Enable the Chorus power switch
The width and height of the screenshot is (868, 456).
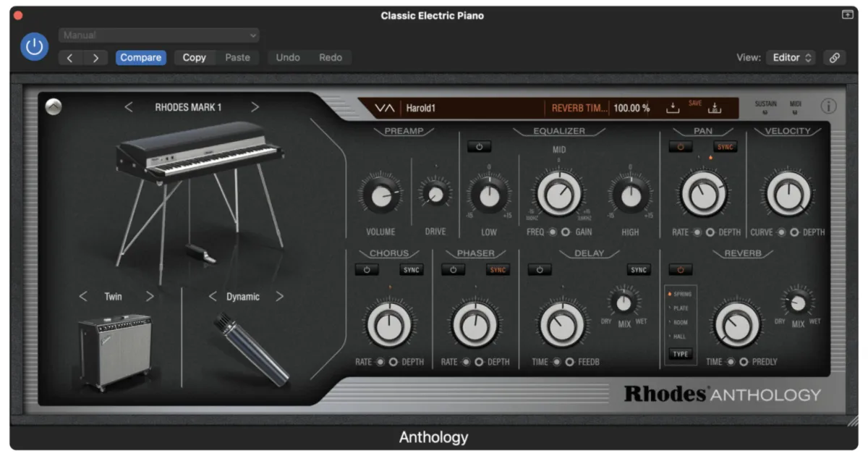click(367, 270)
